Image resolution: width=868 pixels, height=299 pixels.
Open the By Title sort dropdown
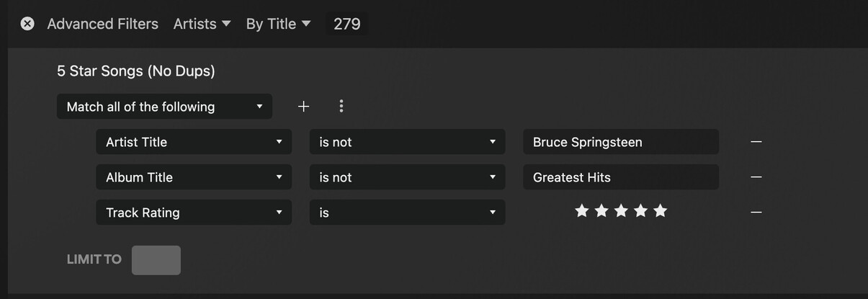tap(278, 24)
